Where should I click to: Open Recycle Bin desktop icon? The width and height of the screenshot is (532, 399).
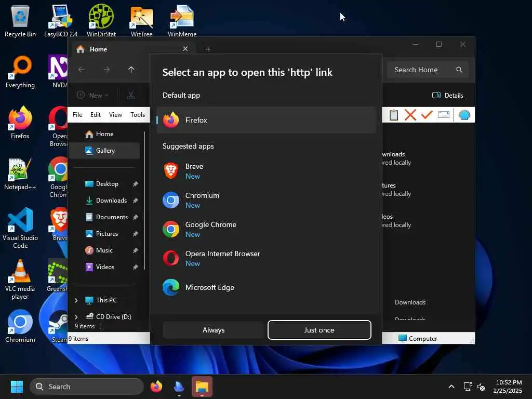pos(20,21)
